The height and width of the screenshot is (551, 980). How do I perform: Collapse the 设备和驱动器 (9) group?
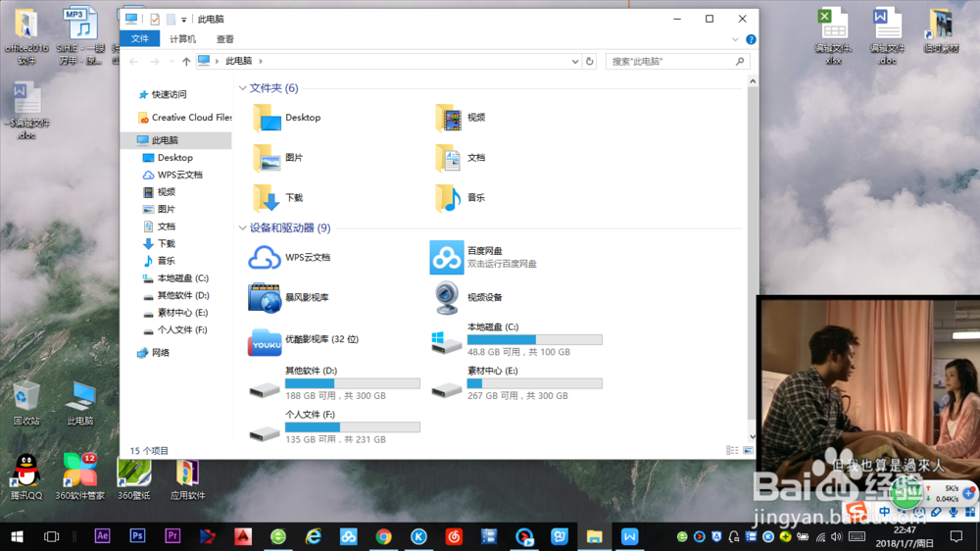[x=242, y=228]
